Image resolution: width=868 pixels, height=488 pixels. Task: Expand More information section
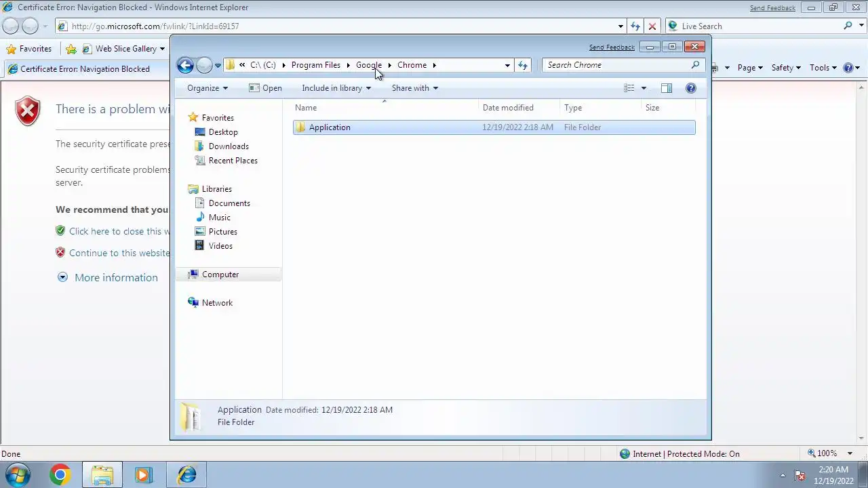[108, 277]
